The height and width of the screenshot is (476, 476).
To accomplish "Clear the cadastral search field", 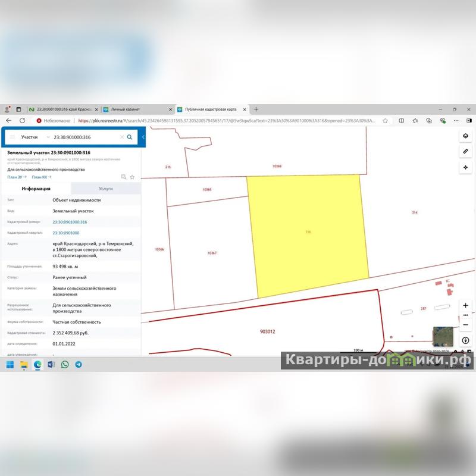I will [122, 137].
